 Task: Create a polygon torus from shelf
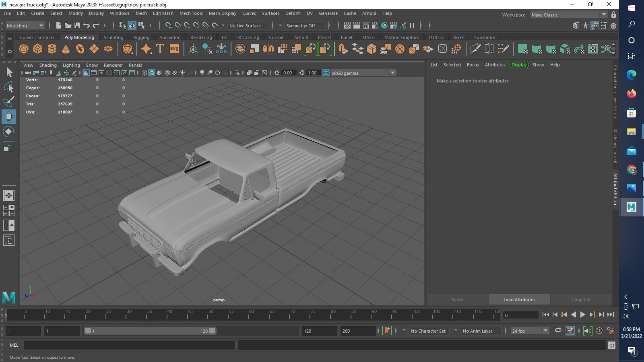coord(80,49)
